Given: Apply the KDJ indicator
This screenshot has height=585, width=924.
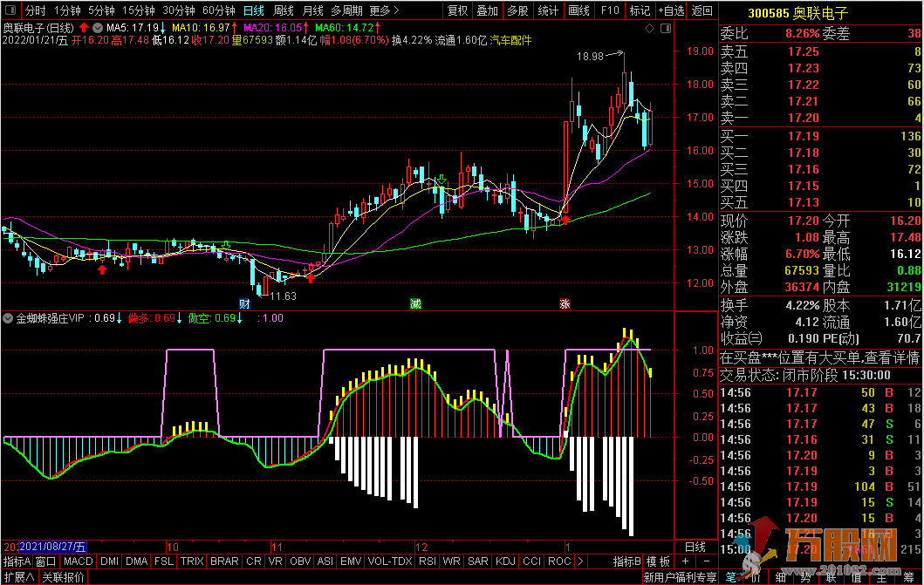Looking at the screenshot, I should click(x=505, y=561).
